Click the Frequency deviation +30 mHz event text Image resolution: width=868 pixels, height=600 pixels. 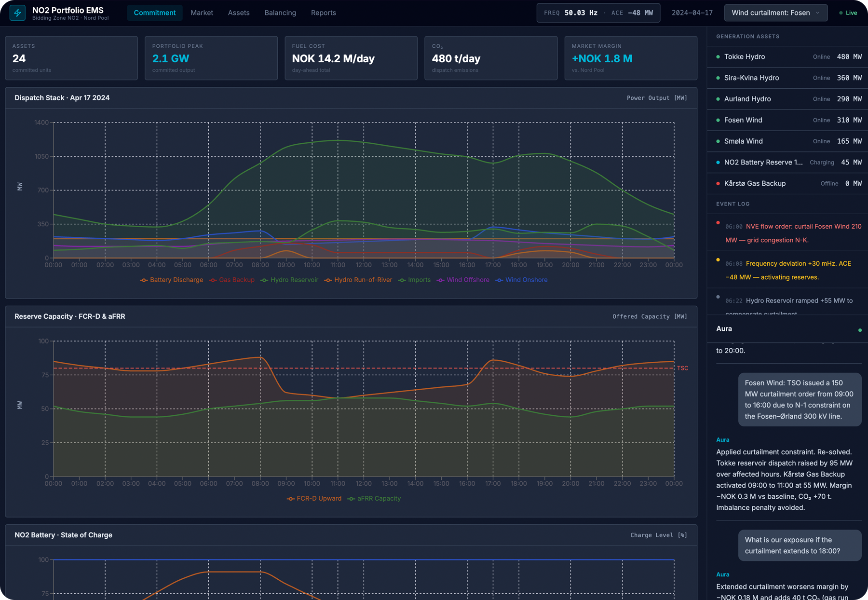click(788, 271)
